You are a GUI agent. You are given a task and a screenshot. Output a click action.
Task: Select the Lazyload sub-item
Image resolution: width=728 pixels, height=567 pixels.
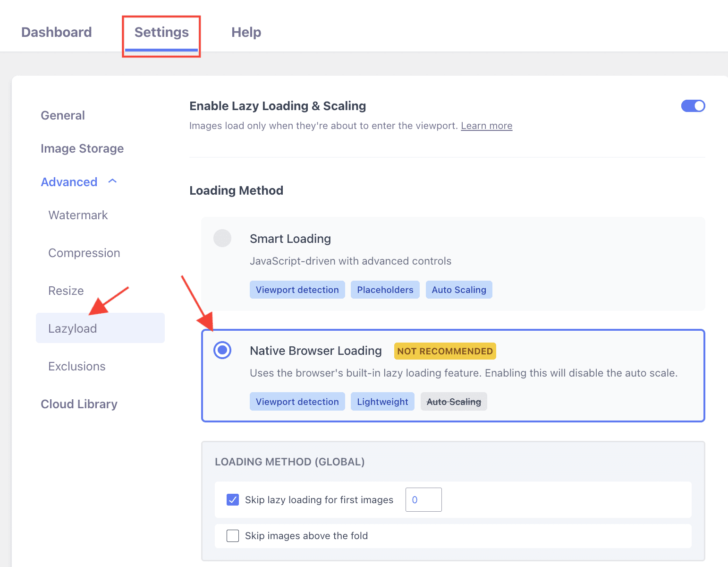click(100, 328)
